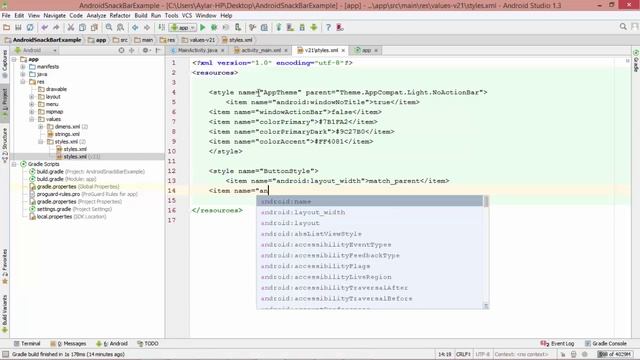
Task: Open the TODO tool window
Action: pyautogui.click(x=148, y=344)
